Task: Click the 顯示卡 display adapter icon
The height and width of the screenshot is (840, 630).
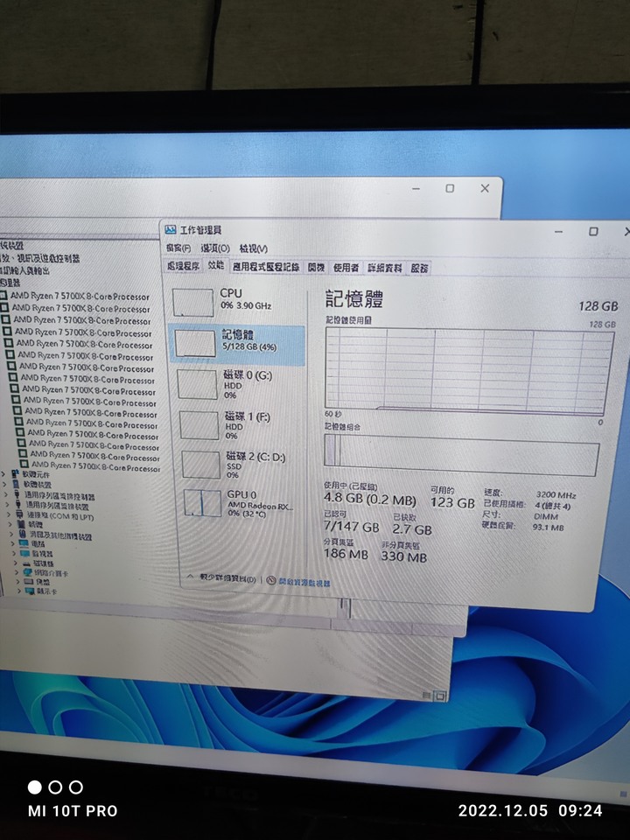Action: pyautogui.click(x=30, y=591)
